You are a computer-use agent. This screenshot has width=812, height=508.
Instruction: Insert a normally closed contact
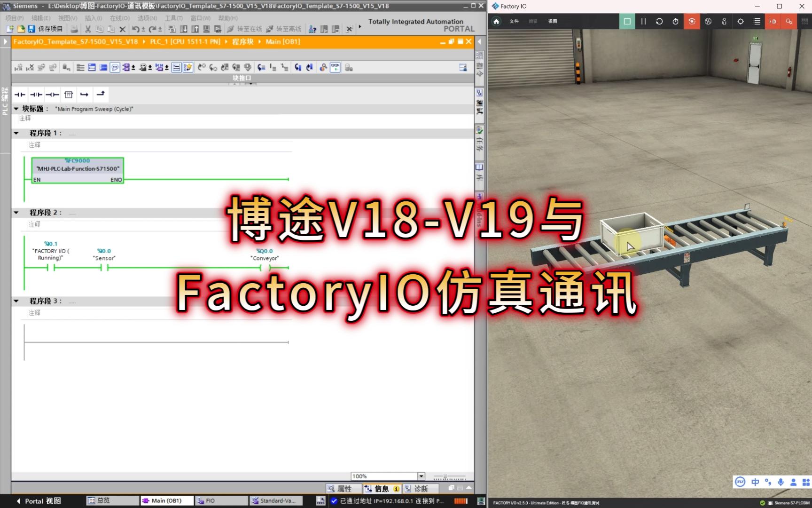coord(36,95)
